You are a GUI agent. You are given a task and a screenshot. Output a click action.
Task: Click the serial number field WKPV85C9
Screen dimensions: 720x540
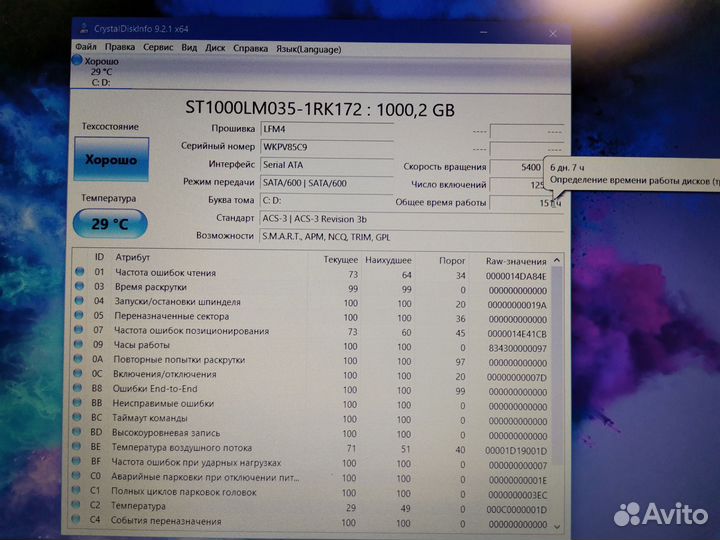point(326,147)
